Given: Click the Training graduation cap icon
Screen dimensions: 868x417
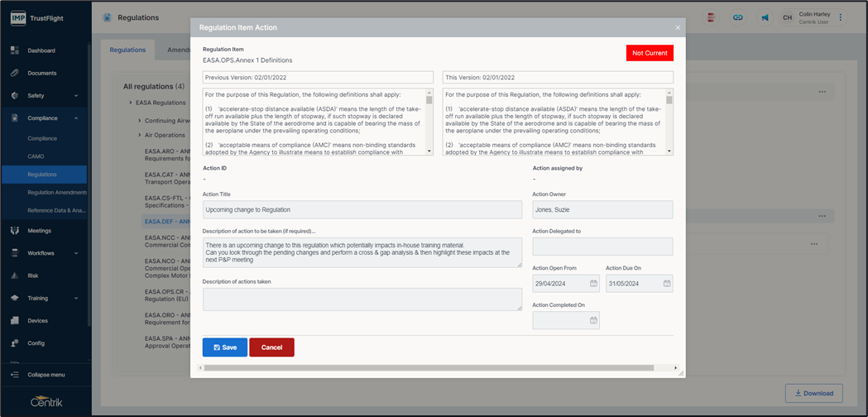Looking at the screenshot, I should point(15,298).
